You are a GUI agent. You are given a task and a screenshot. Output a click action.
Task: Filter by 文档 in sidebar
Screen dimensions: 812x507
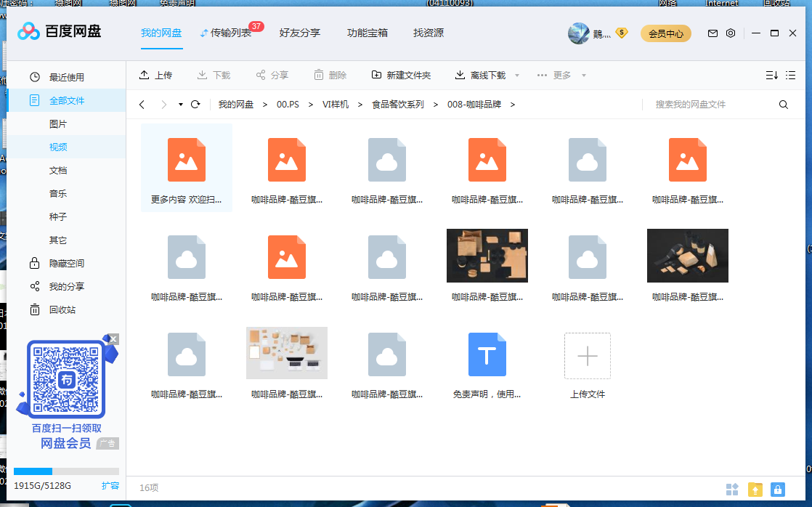66,171
